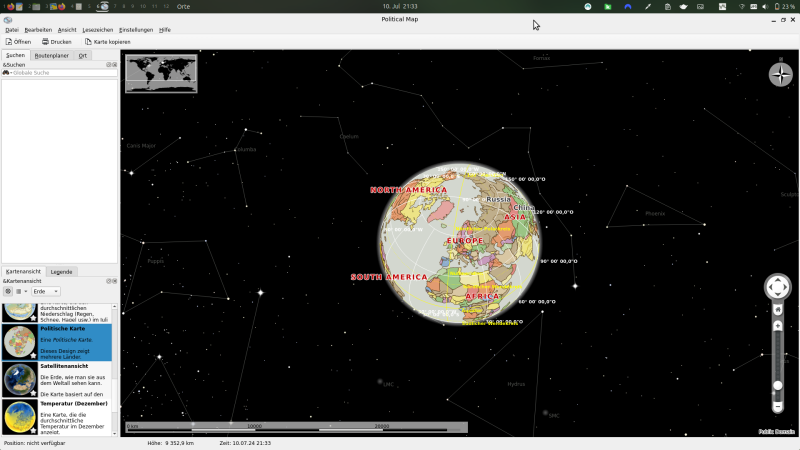Zoom out with the minus button
Viewport: 800px width, 450px height.
tap(778, 407)
